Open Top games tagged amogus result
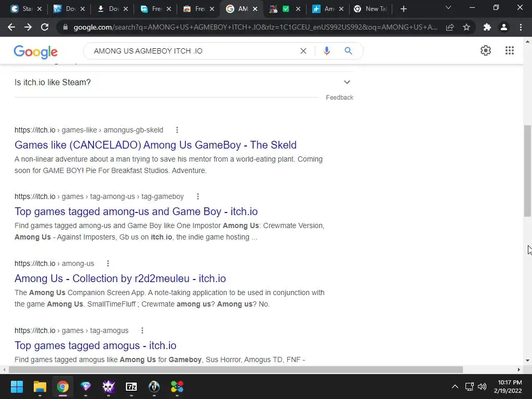This screenshot has height=399, width=532. [96, 345]
